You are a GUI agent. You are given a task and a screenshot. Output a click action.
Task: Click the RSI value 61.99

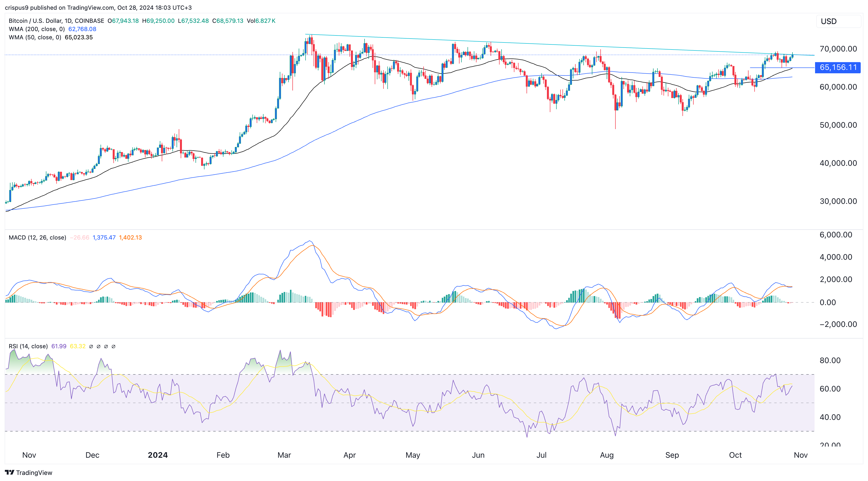59,346
